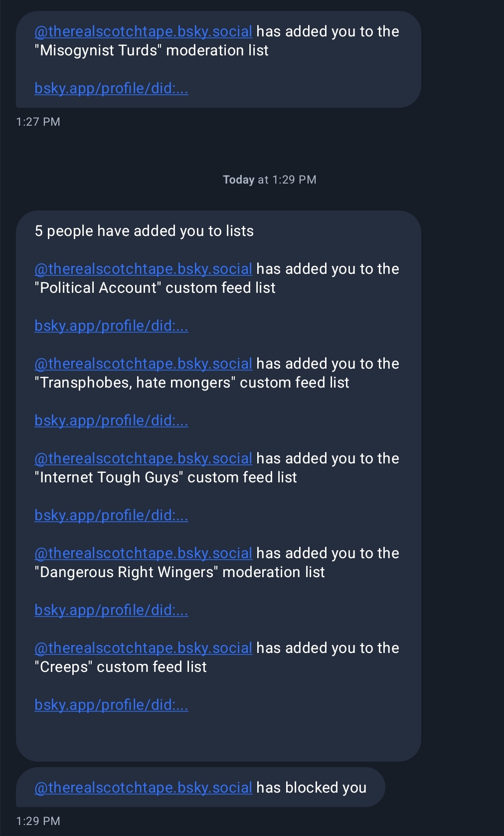Viewport: 504px width, 836px height.
Task: Tap handle link in has blocked you message
Action: tap(143, 788)
